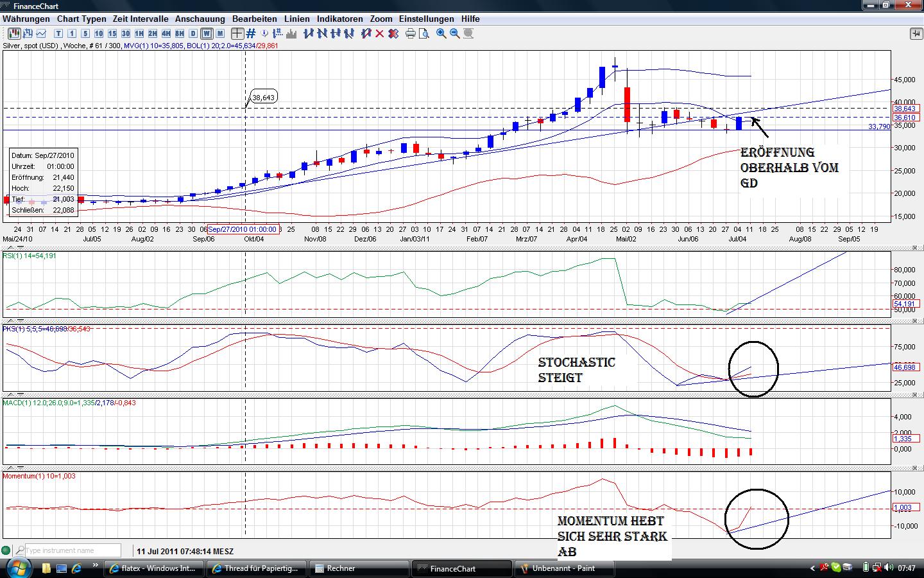Click the remove selected line icon

pyautogui.click(x=366, y=33)
